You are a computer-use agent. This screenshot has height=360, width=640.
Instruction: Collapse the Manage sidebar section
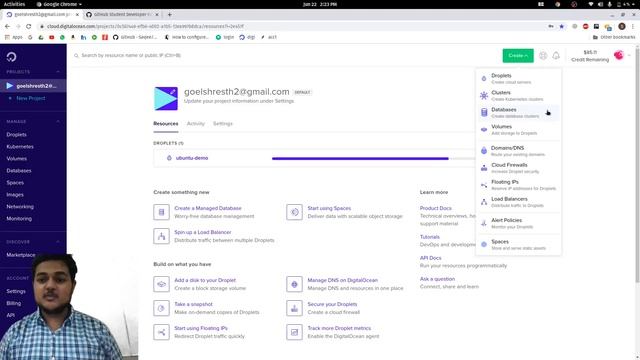pos(58,122)
